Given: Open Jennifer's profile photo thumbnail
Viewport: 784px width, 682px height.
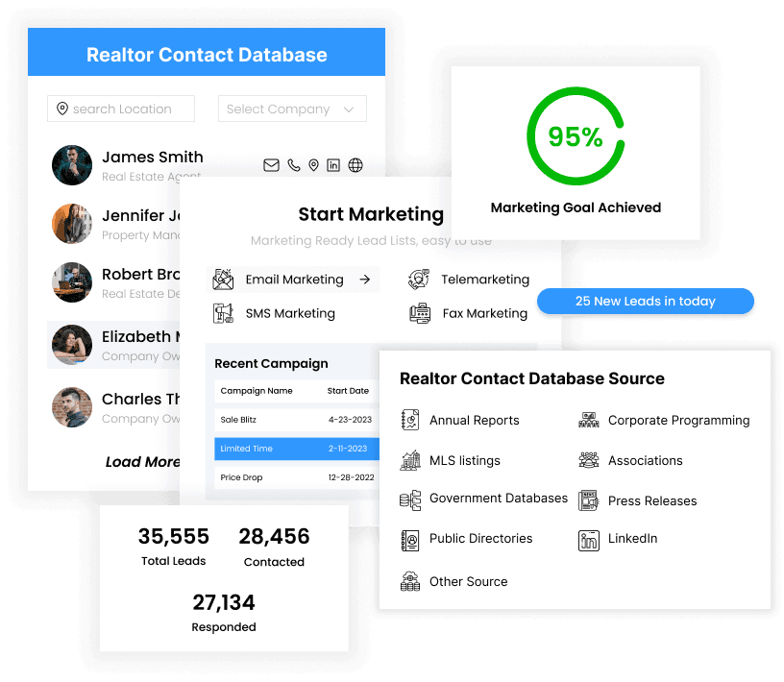Looking at the screenshot, I should point(72,224).
